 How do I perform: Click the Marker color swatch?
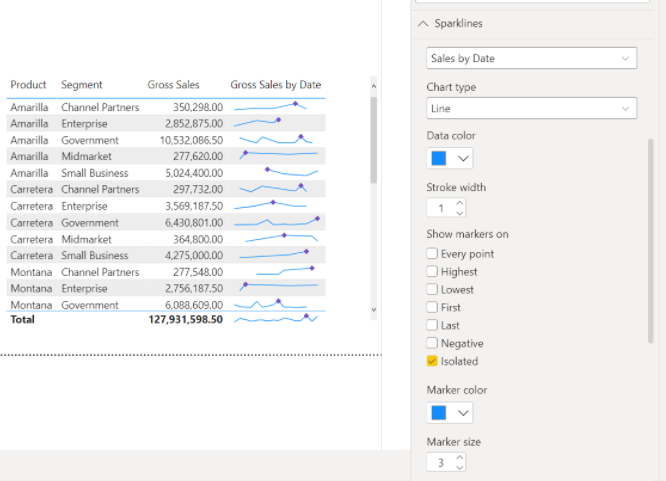[439, 413]
